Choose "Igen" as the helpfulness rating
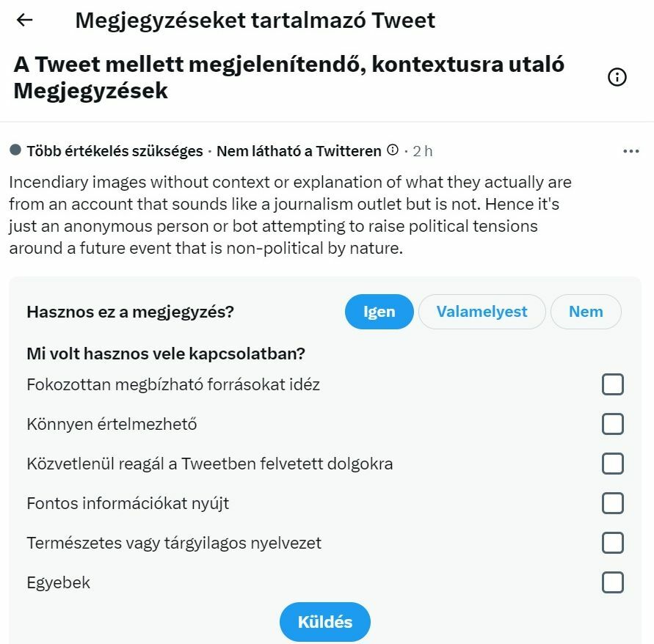654x644 pixels. pyautogui.click(x=379, y=312)
